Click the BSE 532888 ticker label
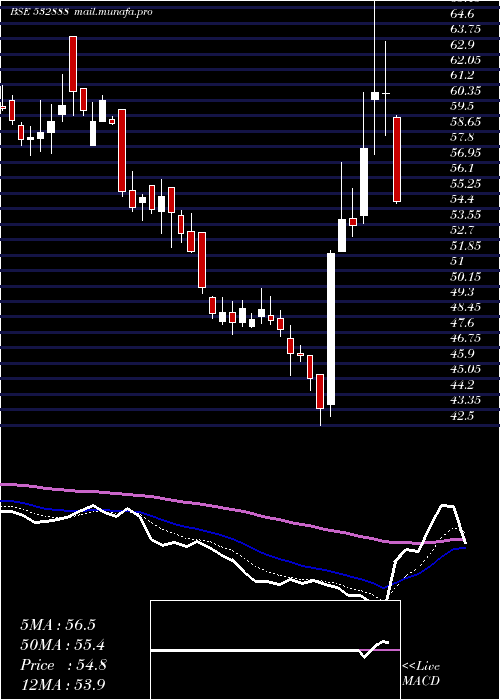Image resolution: width=500 pixels, height=700 pixels. (40, 12)
